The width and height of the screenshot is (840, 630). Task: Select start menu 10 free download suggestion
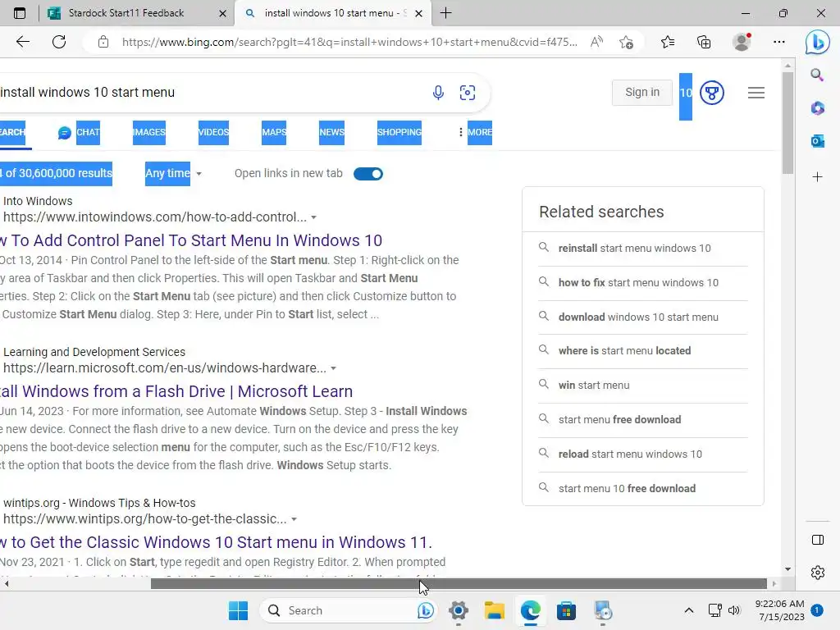(627, 488)
